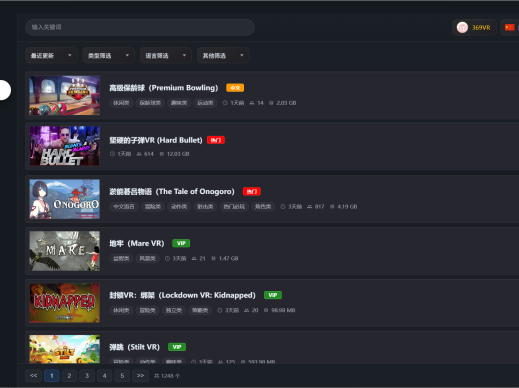519x388 pixels.
Task: Jump to next pages with >> button
Action: pos(140,376)
